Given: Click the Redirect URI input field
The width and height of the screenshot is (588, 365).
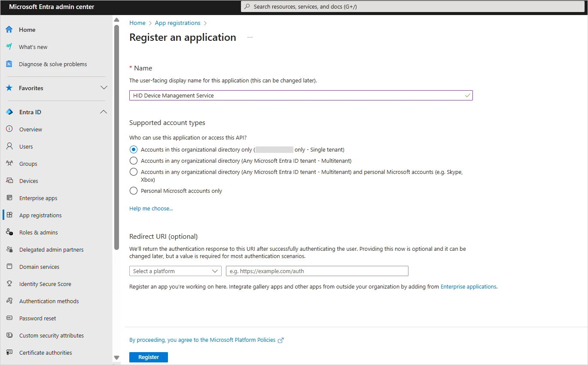Looking at the screenshot, I should (317, 271).
